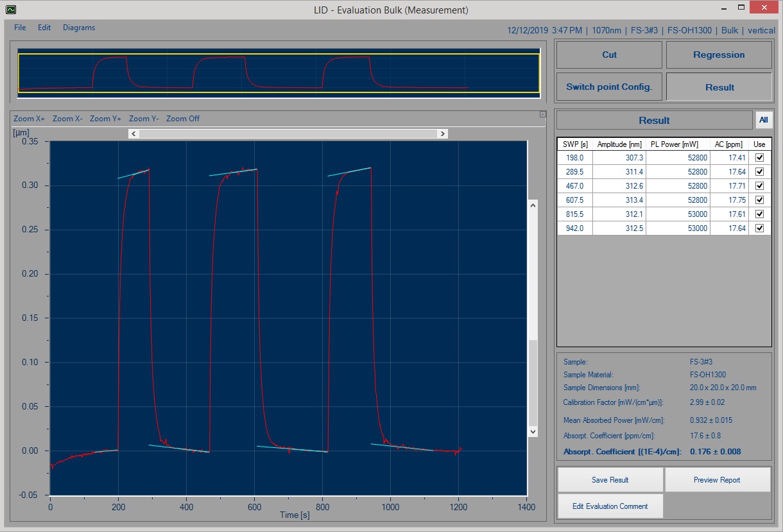Open the File menu

pos(20,28)
